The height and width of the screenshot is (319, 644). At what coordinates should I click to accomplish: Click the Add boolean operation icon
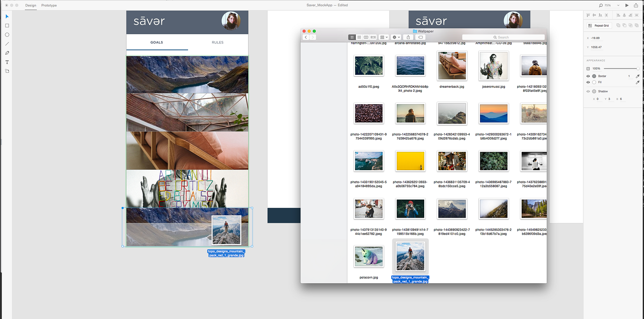[x=618, y=25]
